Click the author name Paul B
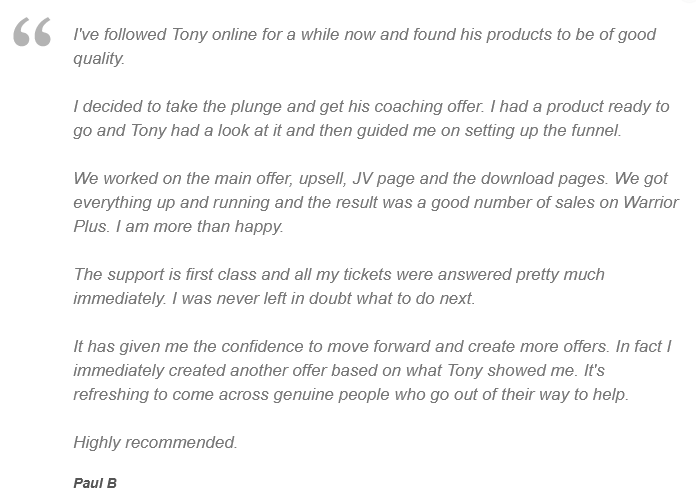 [95, 483]
